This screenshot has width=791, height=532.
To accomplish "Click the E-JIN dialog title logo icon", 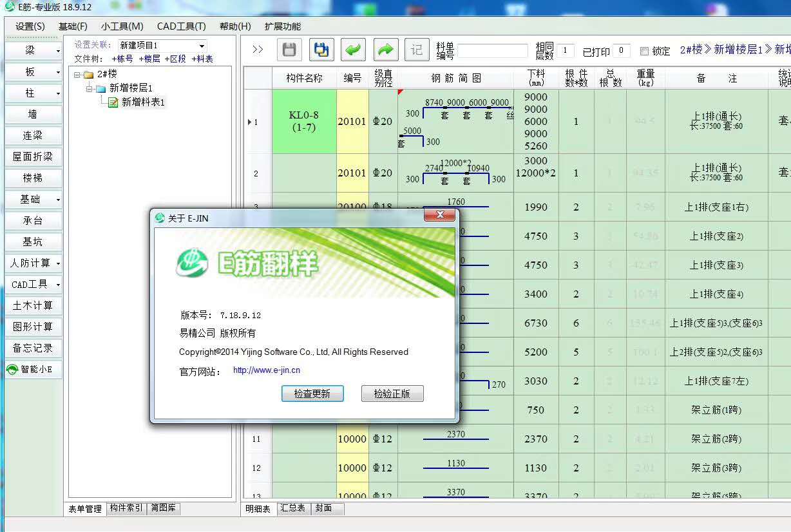I will click(x=160, y=218).
